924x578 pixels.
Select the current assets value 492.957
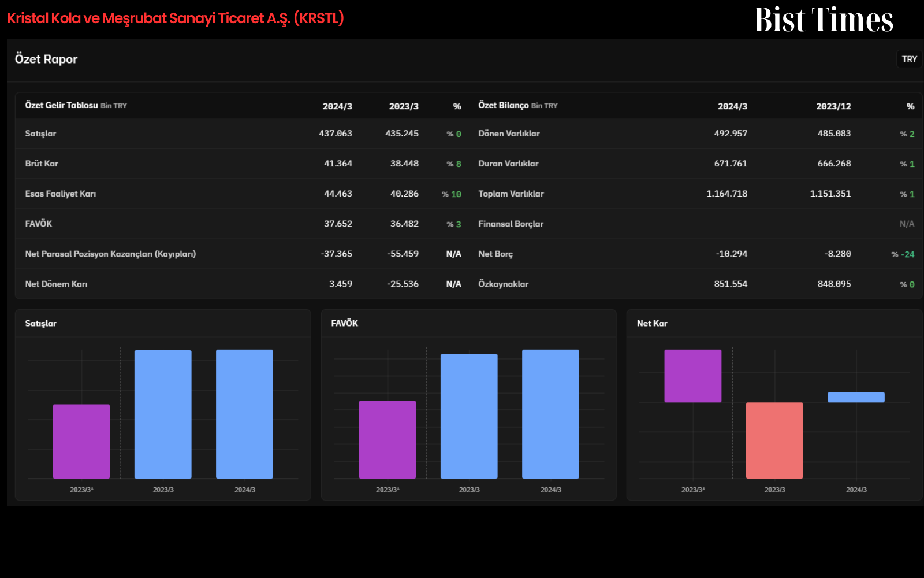point(731,134)
